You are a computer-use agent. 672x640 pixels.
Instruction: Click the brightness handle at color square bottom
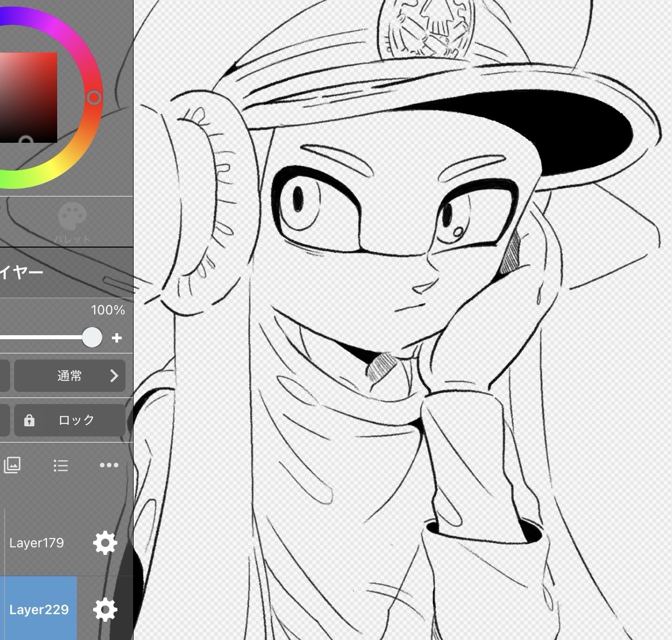click(x=26, y=141)
